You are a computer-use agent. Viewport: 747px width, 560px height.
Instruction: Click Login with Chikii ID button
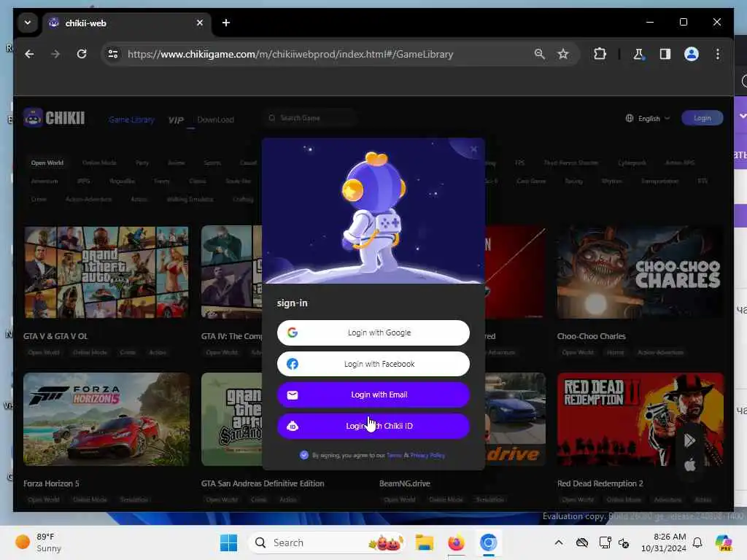click(x=373, y=426)
